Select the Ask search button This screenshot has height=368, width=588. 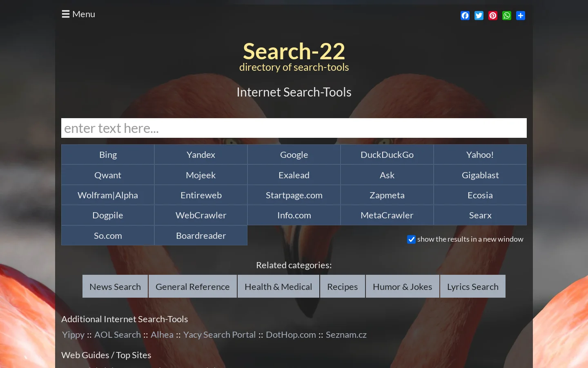387,175
